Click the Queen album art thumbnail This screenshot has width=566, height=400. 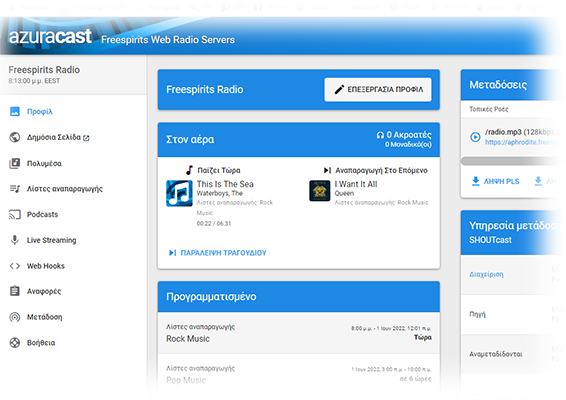[x=319, y=191]
